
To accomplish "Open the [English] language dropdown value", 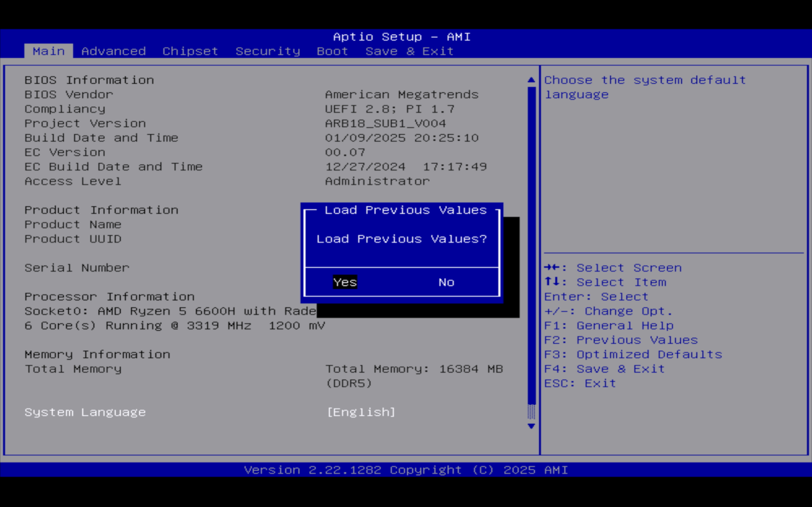I will [361, 412].
